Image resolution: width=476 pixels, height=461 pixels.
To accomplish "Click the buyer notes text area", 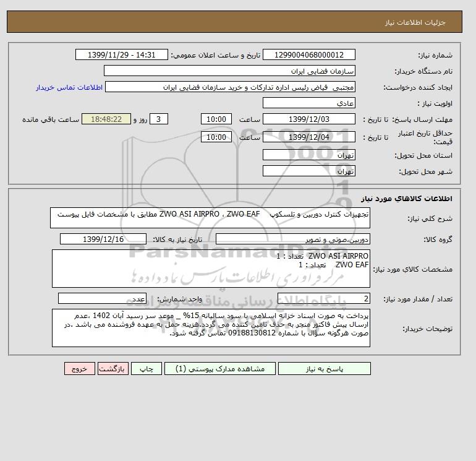I will click(211, 328).
